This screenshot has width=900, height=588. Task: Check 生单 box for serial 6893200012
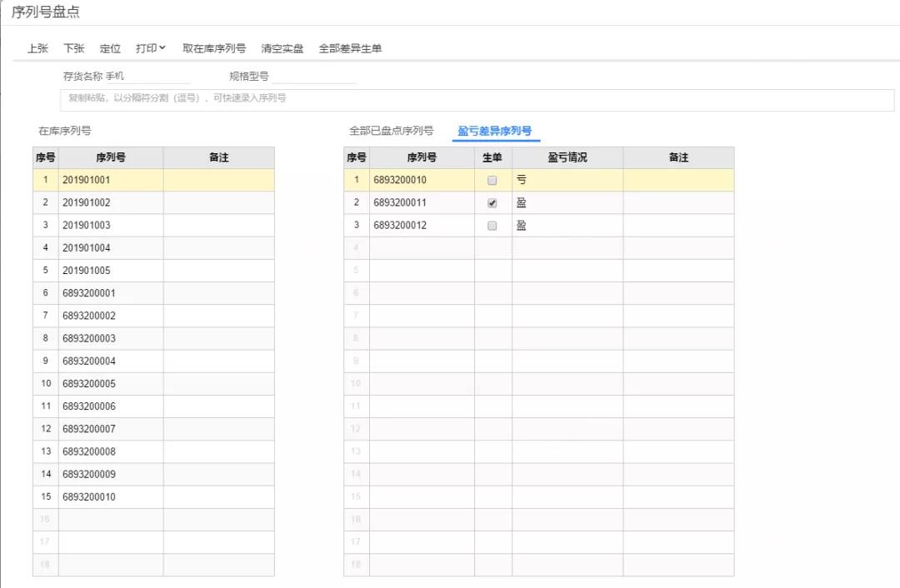(x=492, y=226)
